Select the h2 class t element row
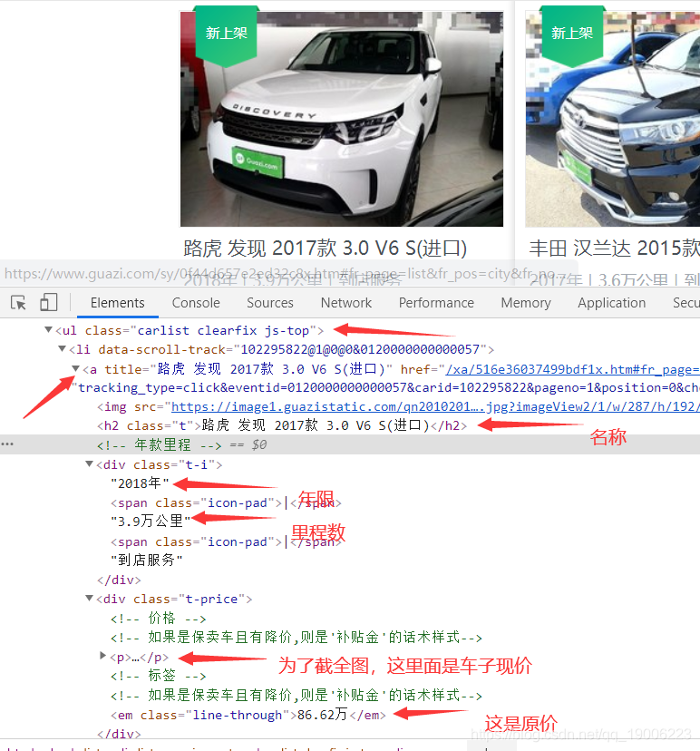Screen dimensions: 700x751 [282, 425]
